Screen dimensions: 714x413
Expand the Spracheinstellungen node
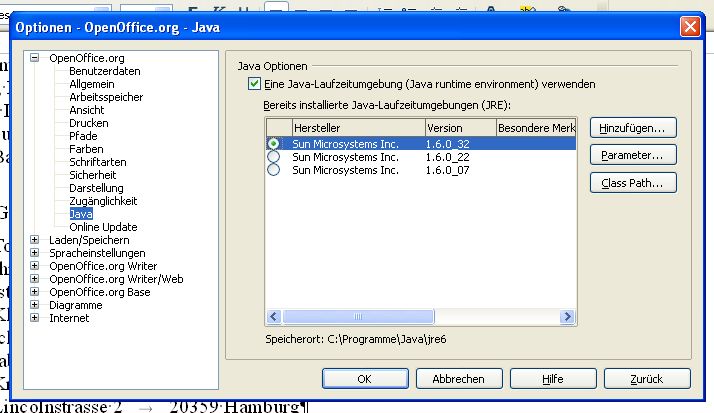click(x=35, y=253)
